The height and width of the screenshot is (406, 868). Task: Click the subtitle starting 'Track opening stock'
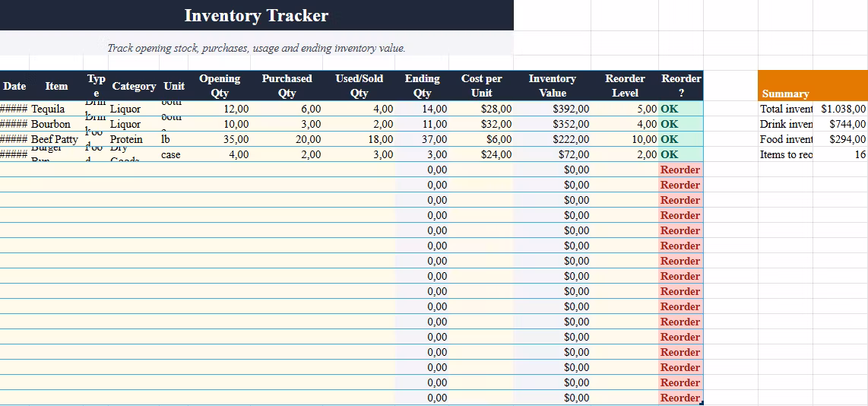click(256, 48)
